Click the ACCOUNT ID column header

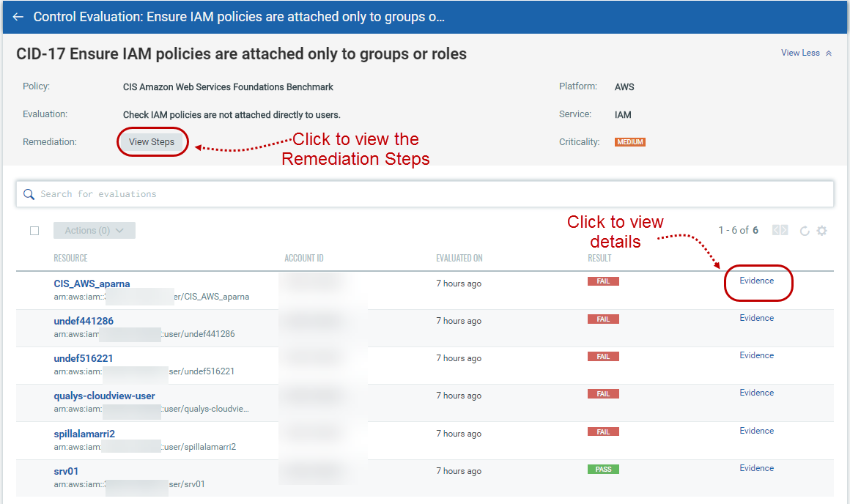304,258
